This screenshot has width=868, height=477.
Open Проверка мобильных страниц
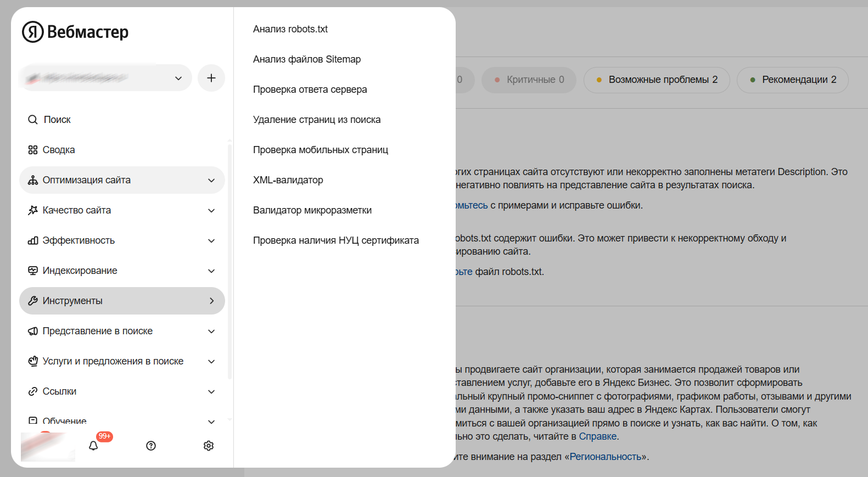[321, 150]
